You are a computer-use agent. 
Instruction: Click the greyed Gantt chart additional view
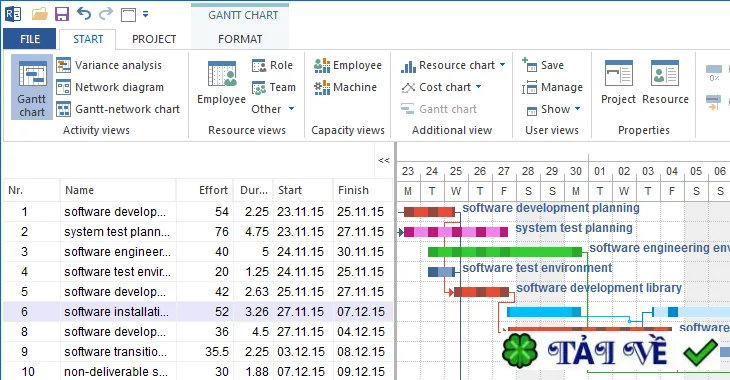439,109
